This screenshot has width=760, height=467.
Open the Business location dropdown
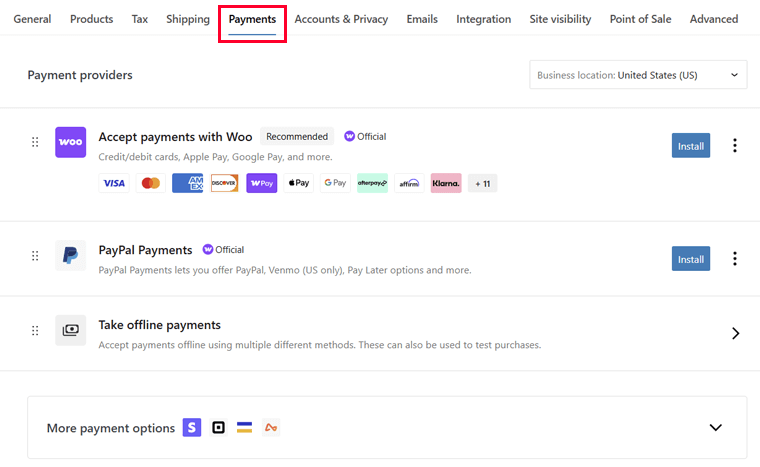tap(638, 75)
